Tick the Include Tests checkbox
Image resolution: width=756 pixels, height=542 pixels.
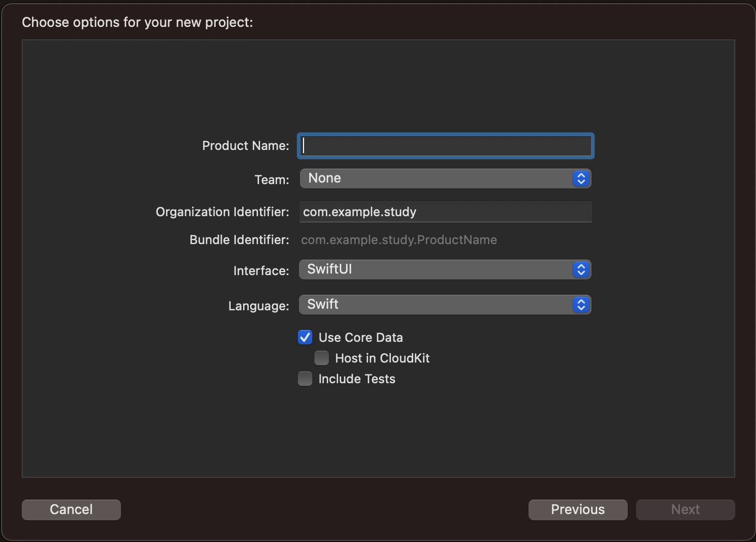[x=305, y=379]
